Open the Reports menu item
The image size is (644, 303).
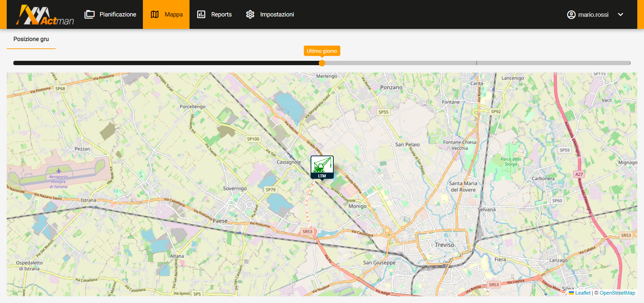pyautogui.click(x=214, y=14)
